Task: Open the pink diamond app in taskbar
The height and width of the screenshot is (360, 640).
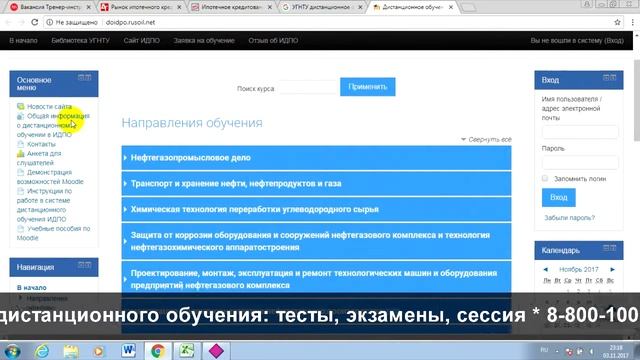Action: [216, 351]
